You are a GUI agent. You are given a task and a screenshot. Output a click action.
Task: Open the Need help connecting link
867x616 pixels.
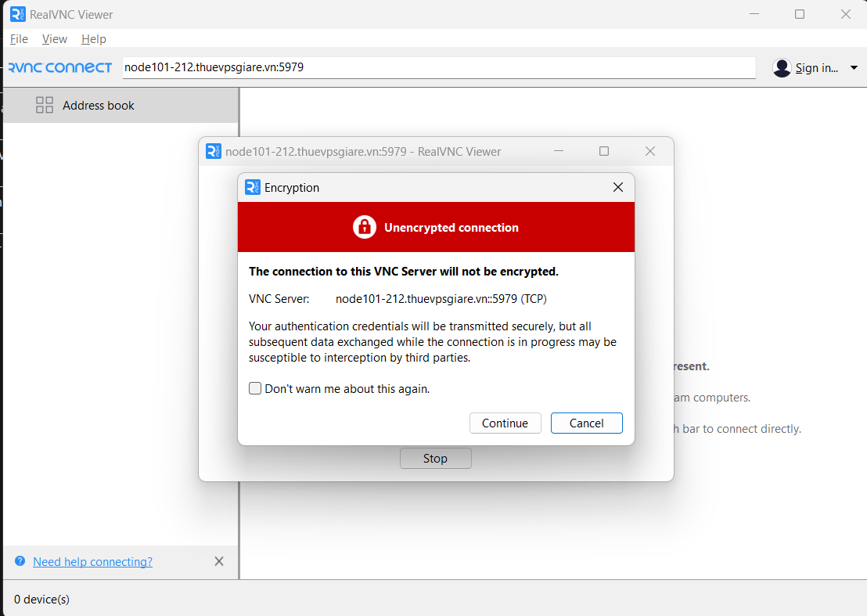(92, 562)
